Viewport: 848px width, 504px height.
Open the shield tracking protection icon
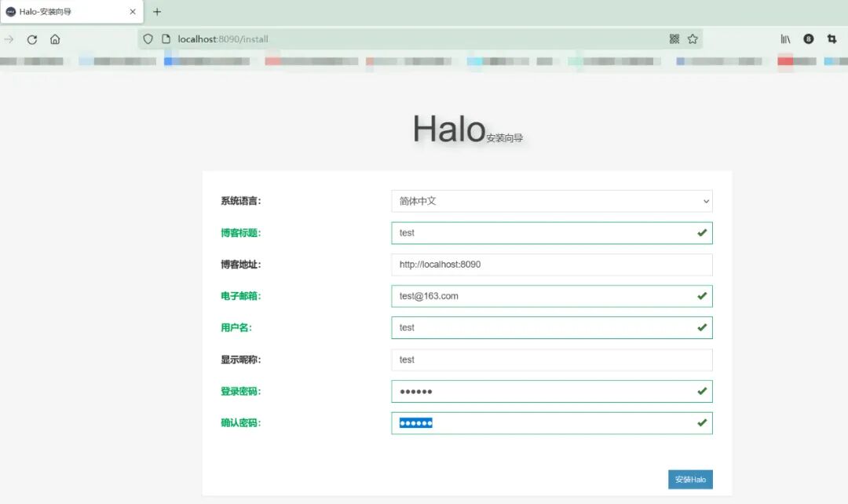(x=148, y=39)
